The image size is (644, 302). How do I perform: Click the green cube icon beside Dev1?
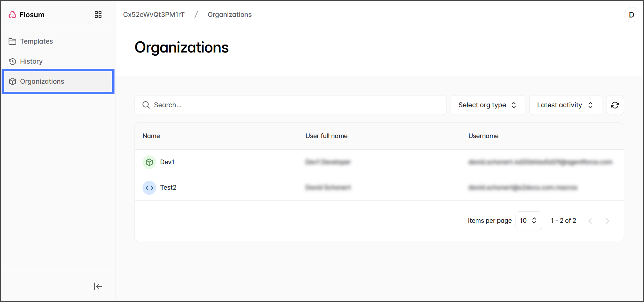point(149,162)
